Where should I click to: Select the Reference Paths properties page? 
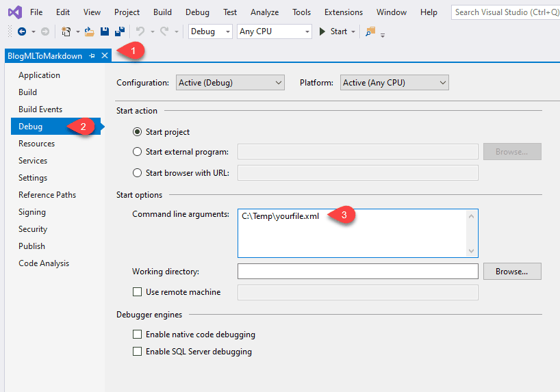[47, 195]
